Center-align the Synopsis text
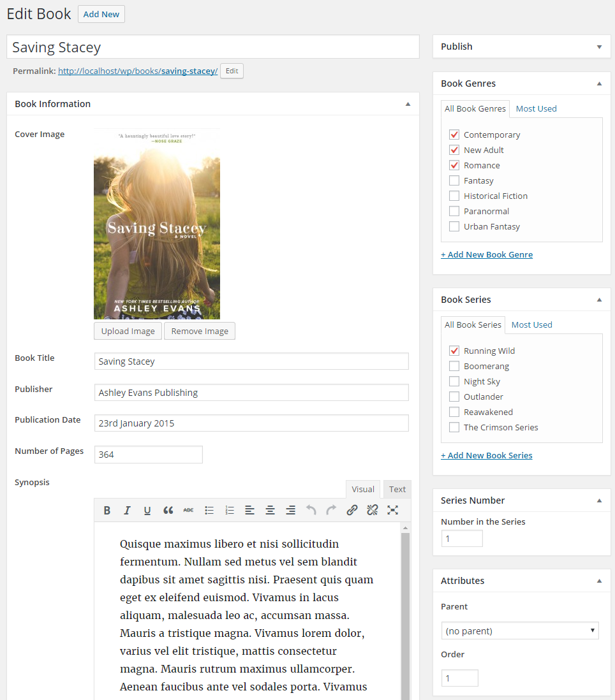615x700 pixels. (x=270, y=510)
